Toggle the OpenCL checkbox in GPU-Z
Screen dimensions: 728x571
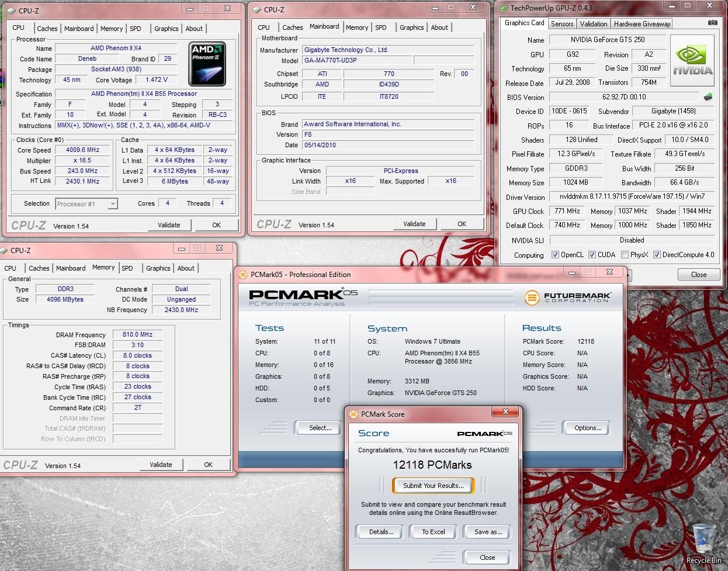(556, 255)
